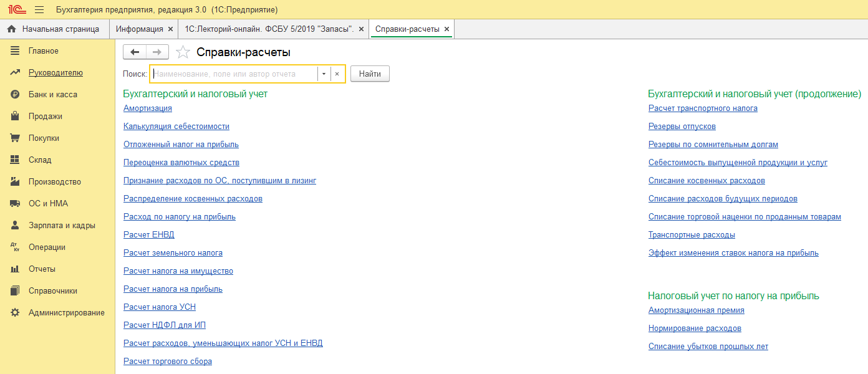Add Справки-расчеты to favorites with the star
868x374 pixels.
(183, 52)
